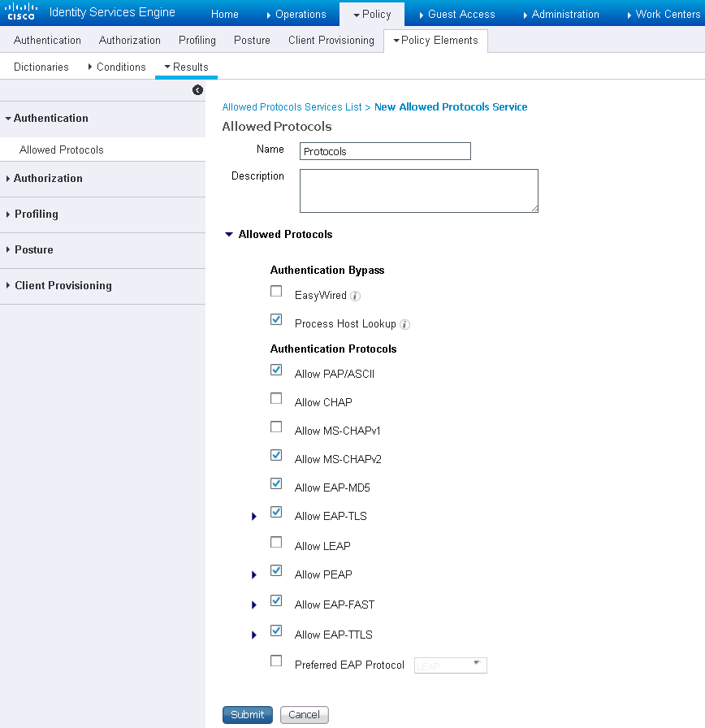Viewport: 705px width, 728px height.
Task: Click the EasyWired info icon
Action: tap(355, 297)
